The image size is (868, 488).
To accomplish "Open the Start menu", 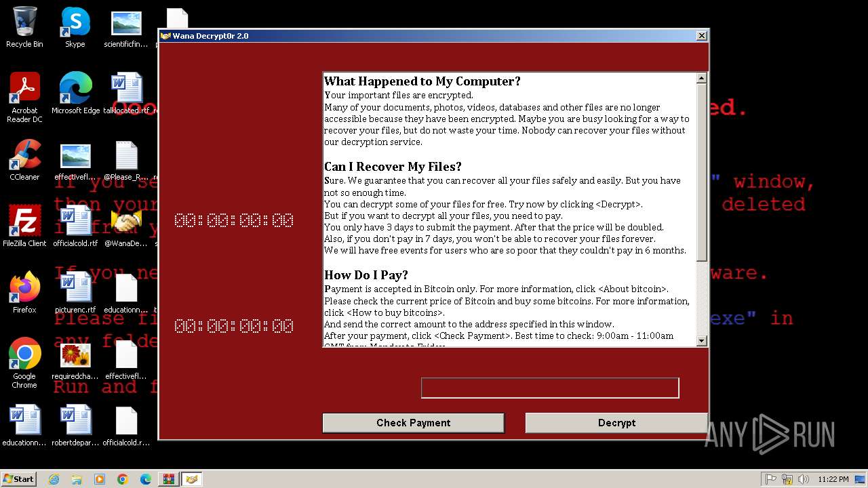I will click(19, 479).
